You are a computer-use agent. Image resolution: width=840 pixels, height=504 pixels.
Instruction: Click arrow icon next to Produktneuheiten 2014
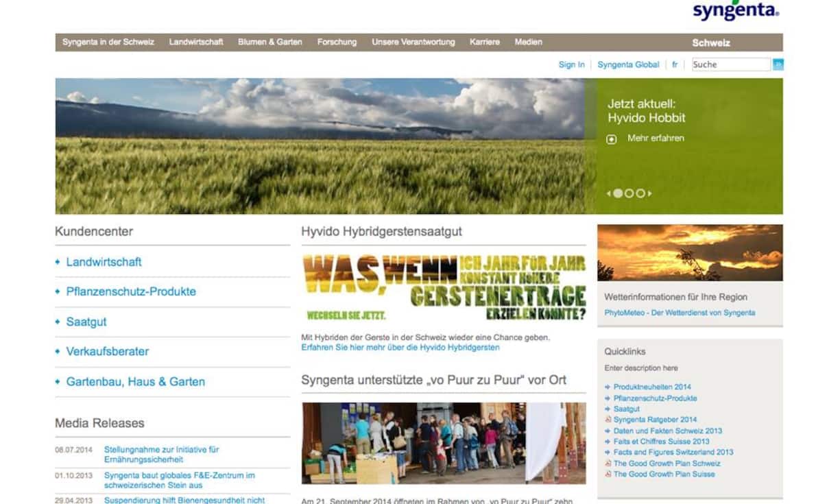[608, 387]
